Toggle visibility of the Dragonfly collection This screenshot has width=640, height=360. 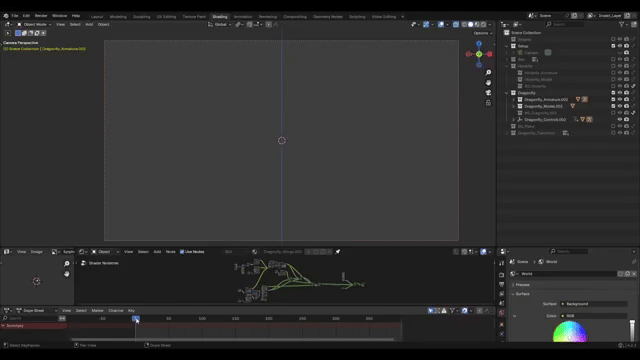point(620,93)
